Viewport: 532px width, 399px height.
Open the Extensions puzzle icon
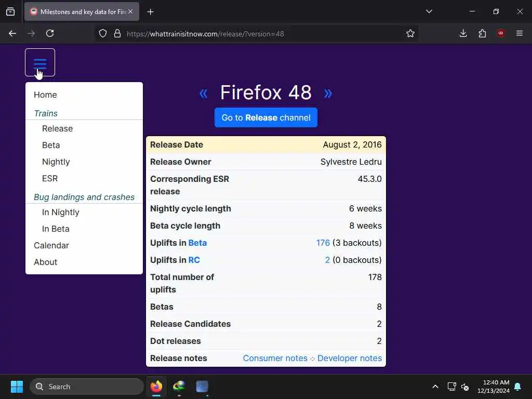pyautogui.click(x=482, y=33)
